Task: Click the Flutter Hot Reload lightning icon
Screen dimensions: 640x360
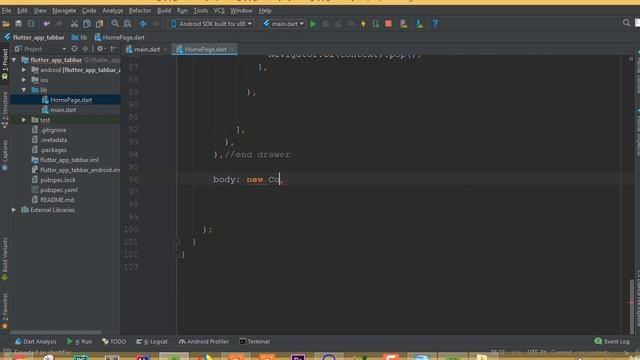Action: [363, 24]
